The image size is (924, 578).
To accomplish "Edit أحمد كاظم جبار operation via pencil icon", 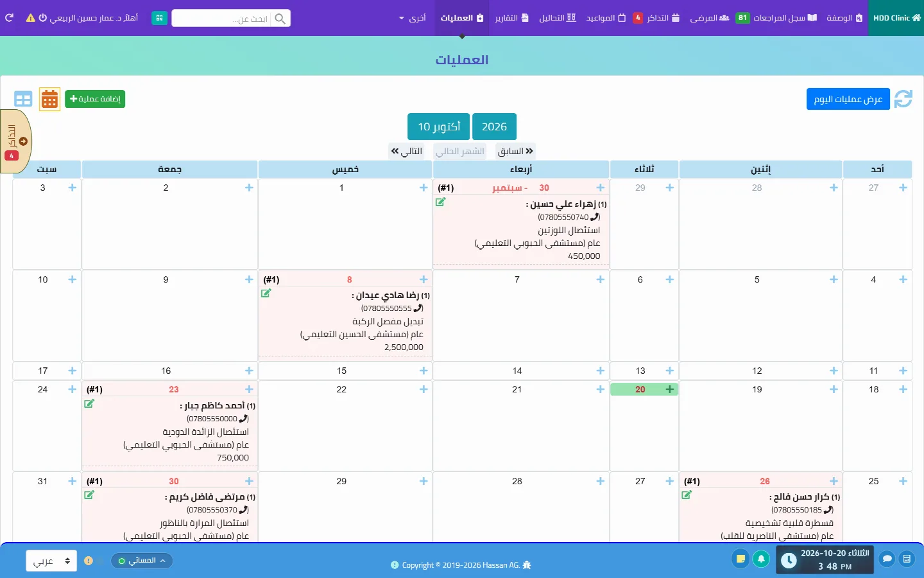I will pyautogui.click(x=89, y=404).
